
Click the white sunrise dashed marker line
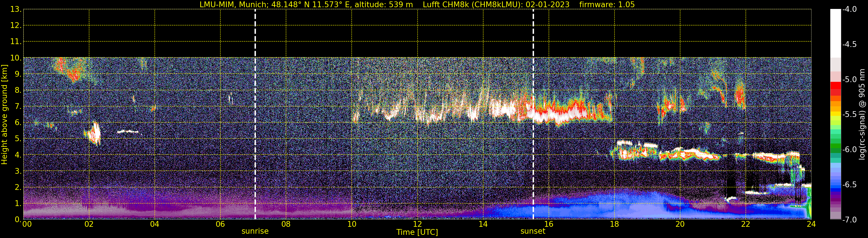coord(255,114)
